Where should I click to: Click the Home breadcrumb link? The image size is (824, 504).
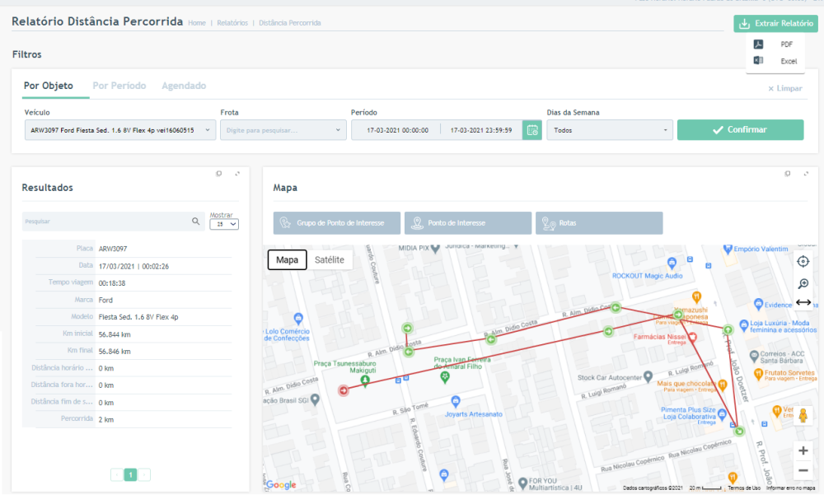click(x=197, y=23)
